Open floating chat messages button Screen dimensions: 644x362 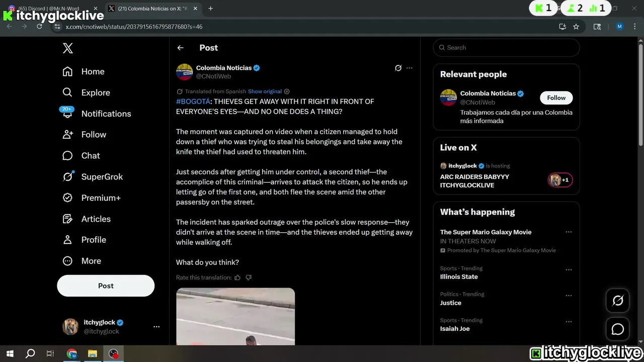(617, 329)
